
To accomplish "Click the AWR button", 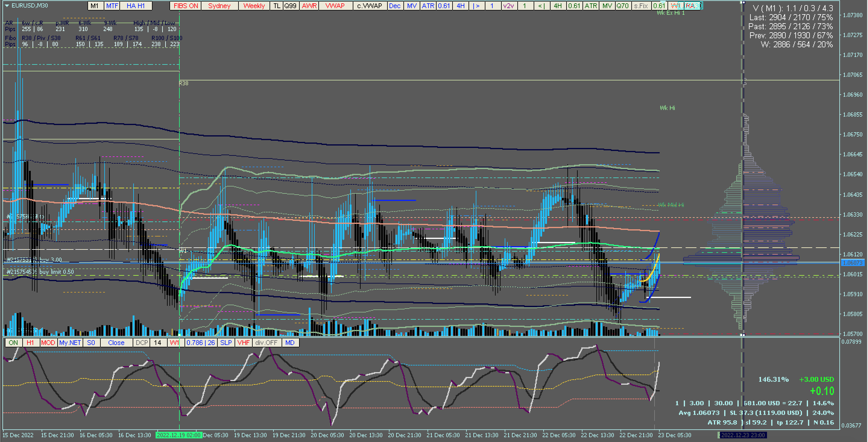I will click(x=309, y=6).
